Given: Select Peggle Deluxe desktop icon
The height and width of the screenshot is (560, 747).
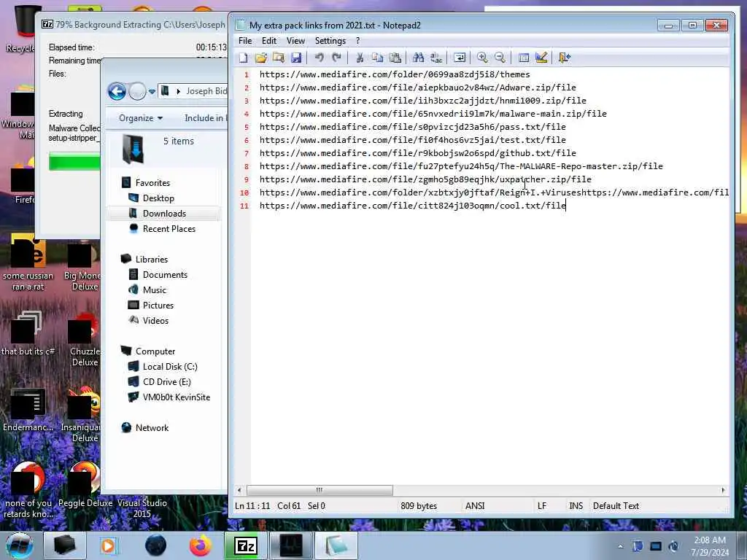Looking at the screenshot, I should [85, 486].
